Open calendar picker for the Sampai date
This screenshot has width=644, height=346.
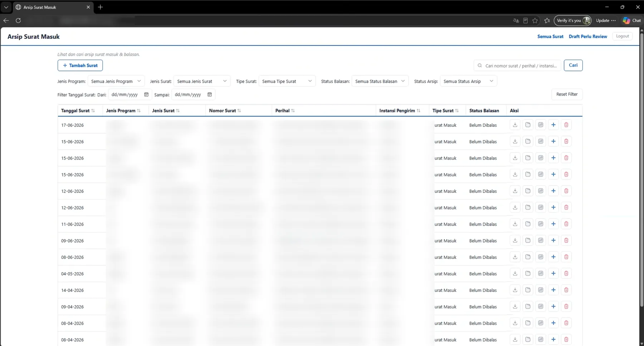[210, 95]
